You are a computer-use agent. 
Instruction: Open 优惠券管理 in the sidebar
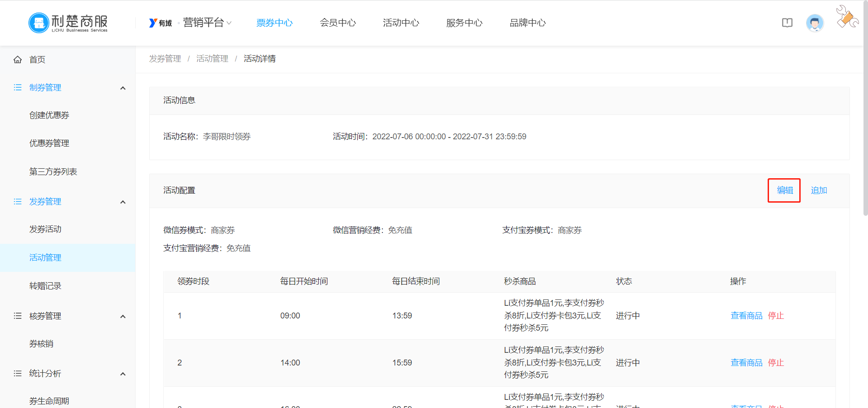click(49, 143)
